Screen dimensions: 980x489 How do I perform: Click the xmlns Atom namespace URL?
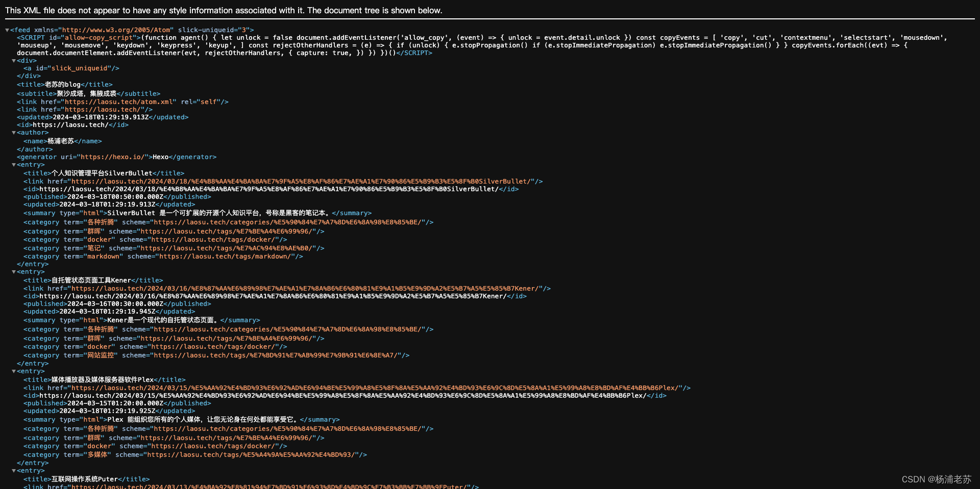point(116,30)
